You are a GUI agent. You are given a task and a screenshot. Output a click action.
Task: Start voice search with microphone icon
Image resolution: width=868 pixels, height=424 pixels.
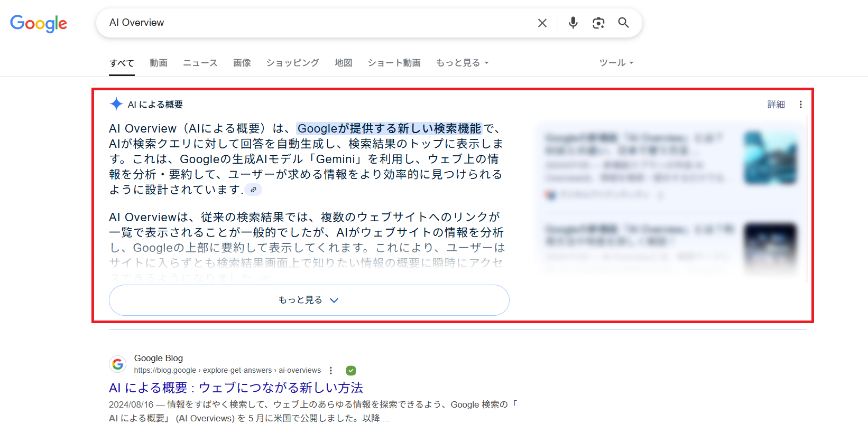(573, 23)
